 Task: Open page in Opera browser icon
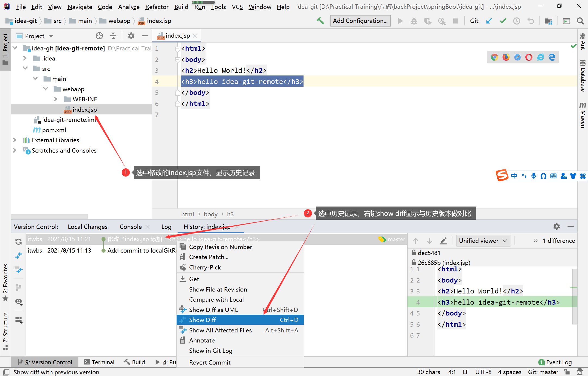click(529, 57)
